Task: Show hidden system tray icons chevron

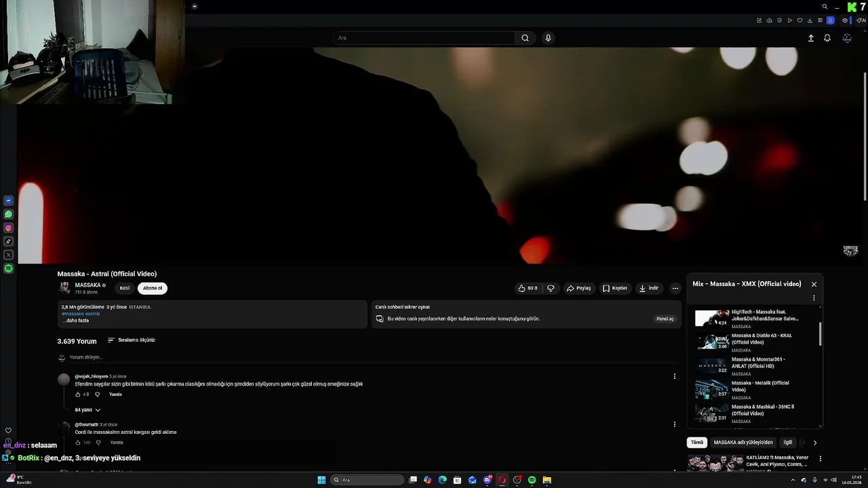Action: (x=793, y=480)
